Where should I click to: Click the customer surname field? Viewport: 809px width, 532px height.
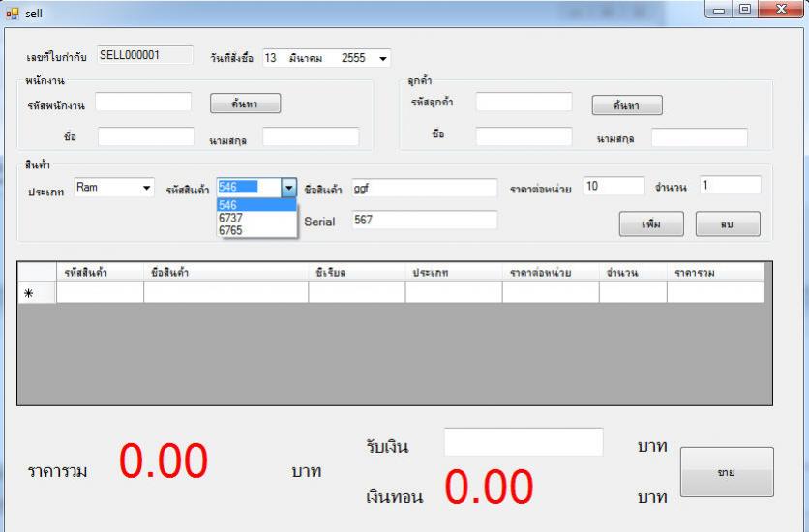[x=699, y=137]
